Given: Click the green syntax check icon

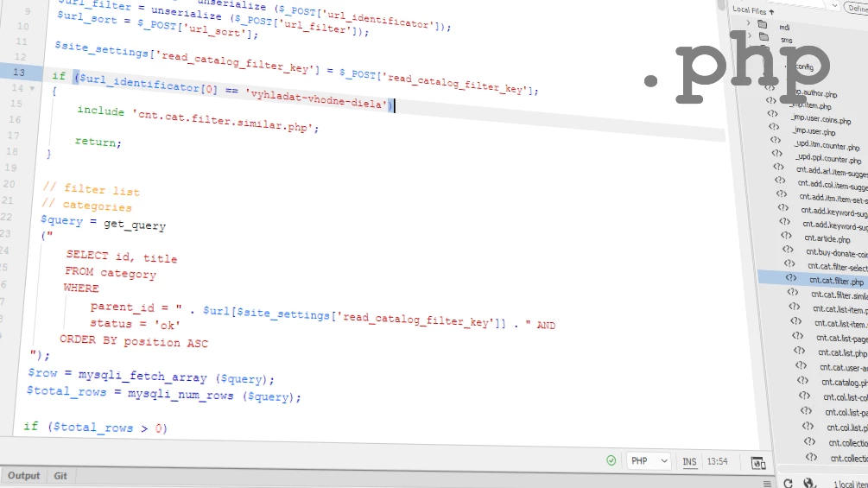Looking at the screenshot, I should tap(611, 460).
